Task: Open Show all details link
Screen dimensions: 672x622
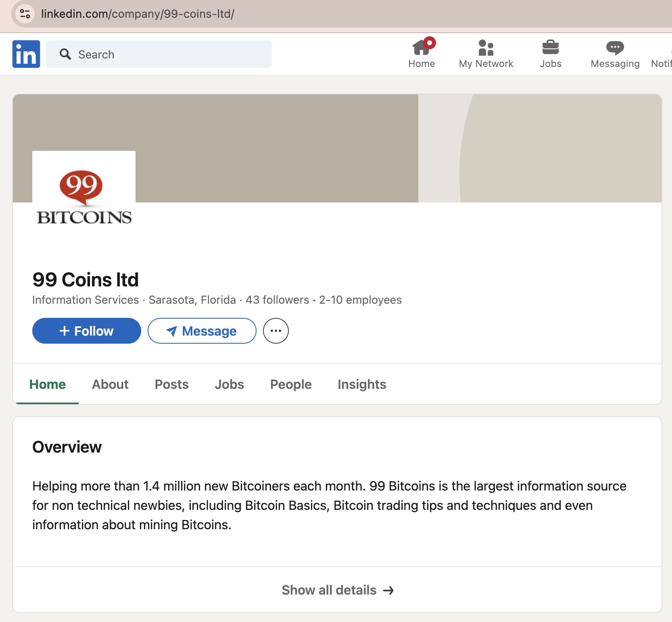Action: point(337,590)
